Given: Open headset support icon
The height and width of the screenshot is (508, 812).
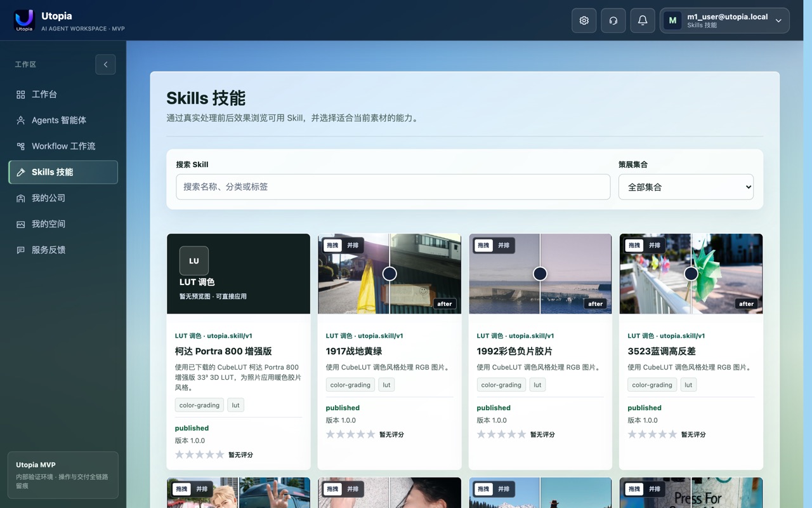Looking at the screenshot, I should click(x=613, y=20).
